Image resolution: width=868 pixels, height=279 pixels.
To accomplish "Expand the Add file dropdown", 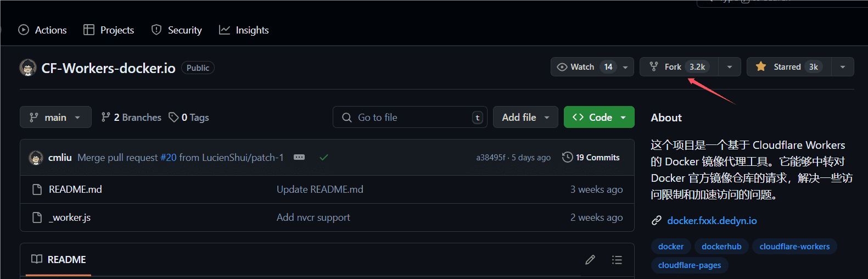I will click(525, 118).
